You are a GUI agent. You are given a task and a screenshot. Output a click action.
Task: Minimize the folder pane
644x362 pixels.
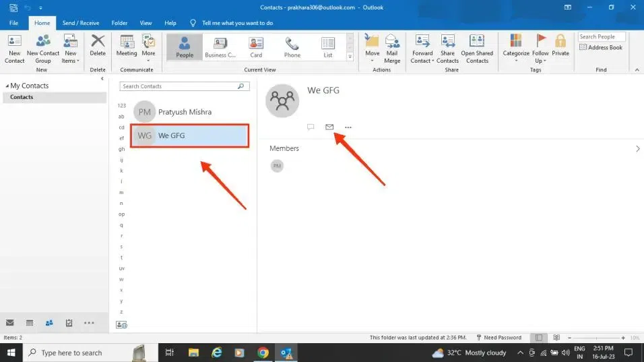coord(102,78)
